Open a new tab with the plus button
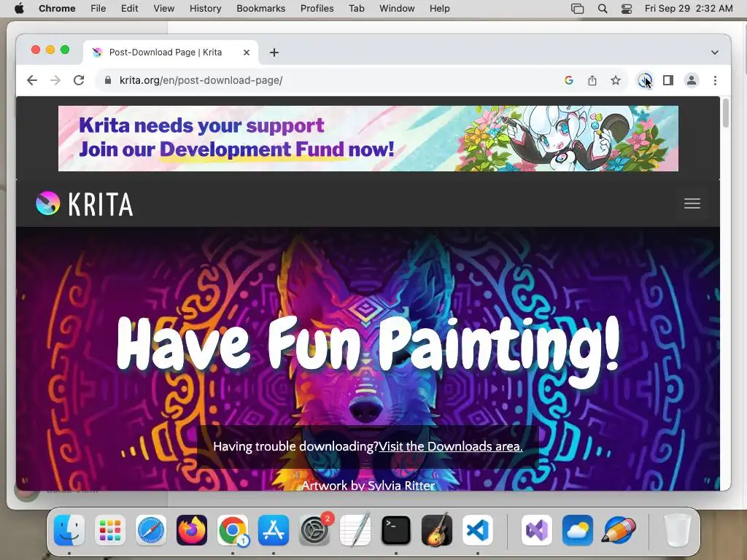The height and width of the screenshot is (560, 747). coord(274,52)
